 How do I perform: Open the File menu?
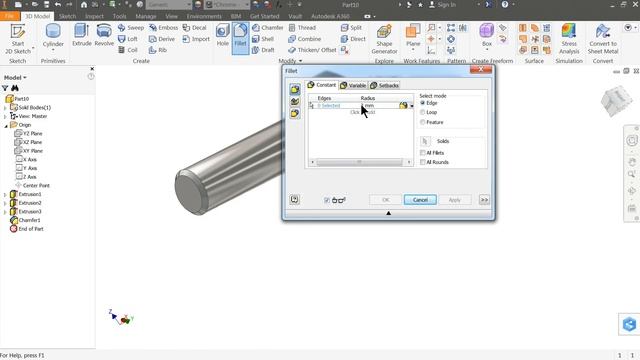[x=9, y=16]
